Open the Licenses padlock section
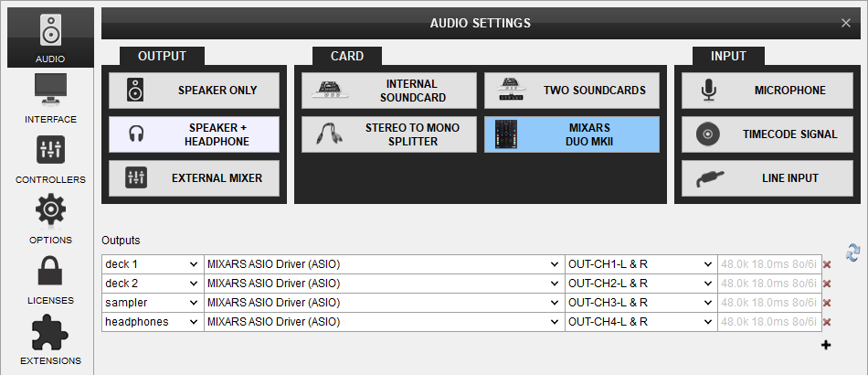Viewport: 868px width, 375px height. pos(50,280)
